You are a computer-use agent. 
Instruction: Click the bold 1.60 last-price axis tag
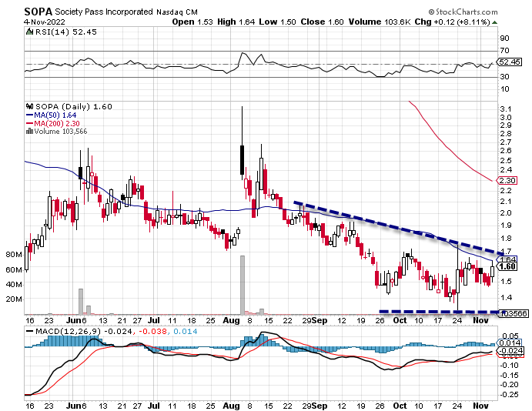(507, 266)
